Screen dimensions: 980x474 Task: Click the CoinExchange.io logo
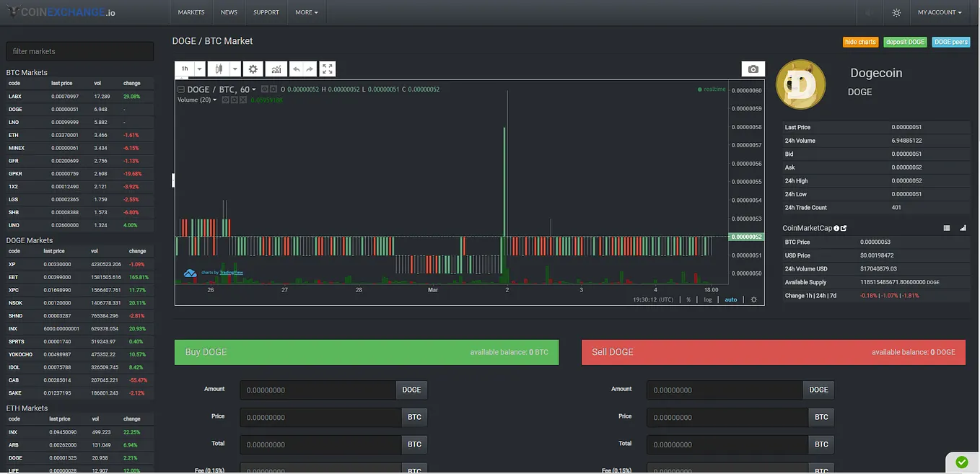tap(60, 12)
